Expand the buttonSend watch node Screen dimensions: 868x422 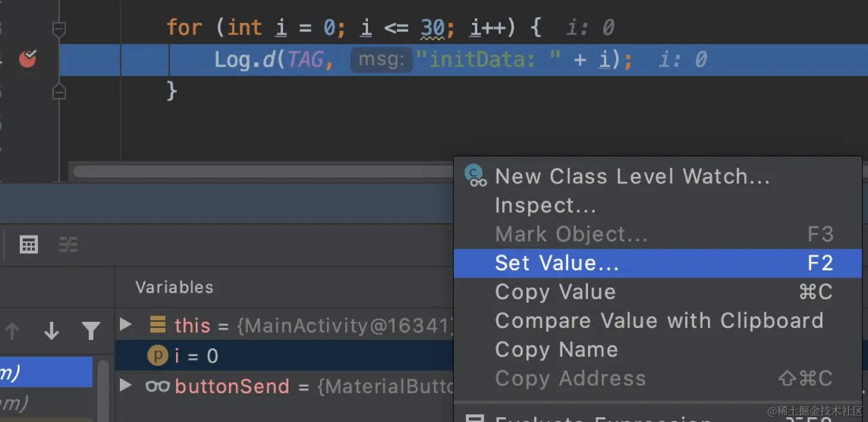click(125, 385)
